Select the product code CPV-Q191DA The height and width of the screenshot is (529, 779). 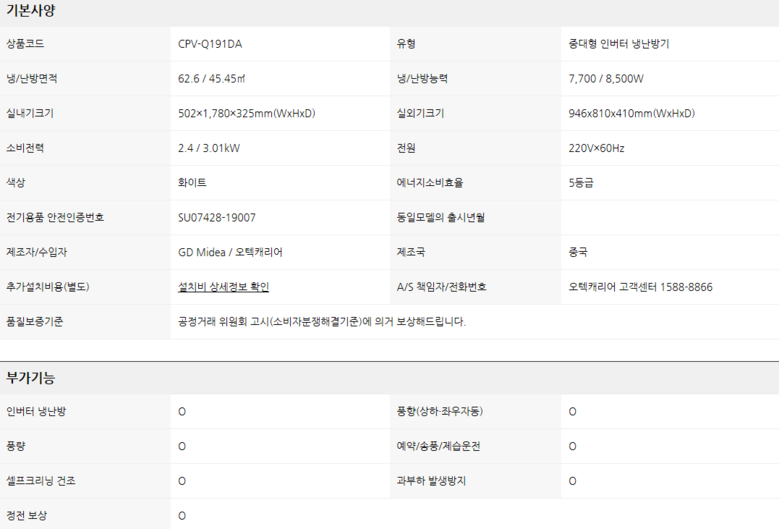210,44
